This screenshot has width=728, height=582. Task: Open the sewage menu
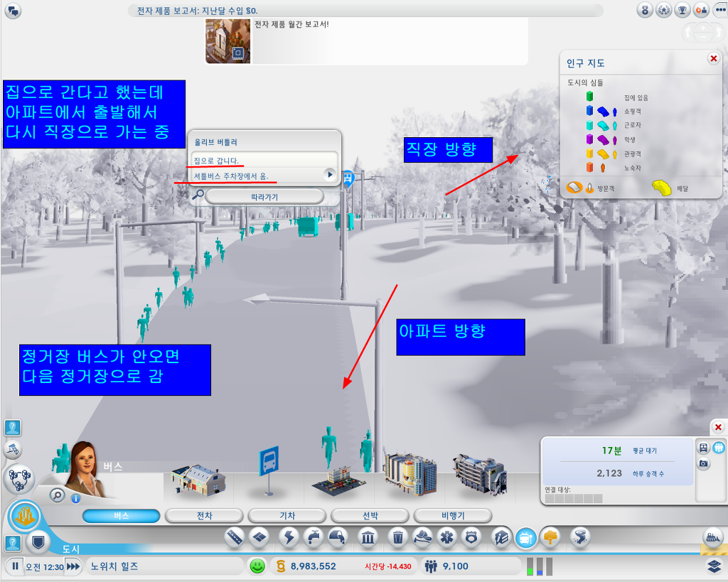338,537
